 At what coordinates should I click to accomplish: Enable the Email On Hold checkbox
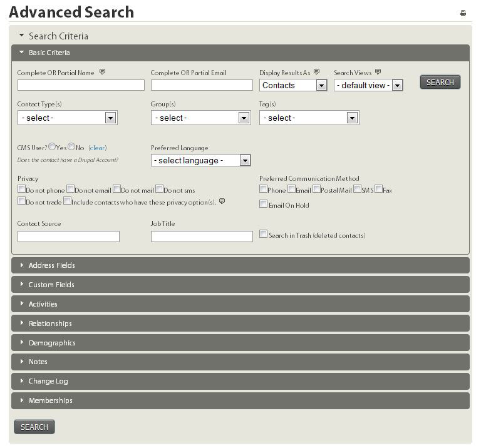(x=263, y=204)
